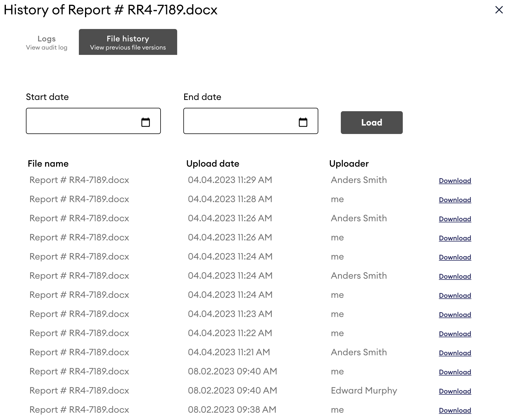Download the 11:29 AM version by Anders Smith
The image size is (507, 420).
(x=455, y=181)
